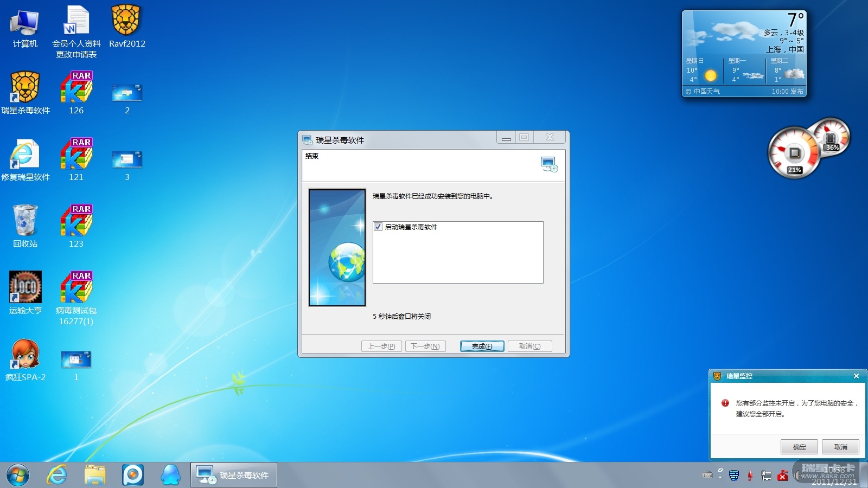The image size is (868, 488).
Task: Select the 瑞星杀毒软件 desktop shortcut
Action: click(x=25, y=93)
